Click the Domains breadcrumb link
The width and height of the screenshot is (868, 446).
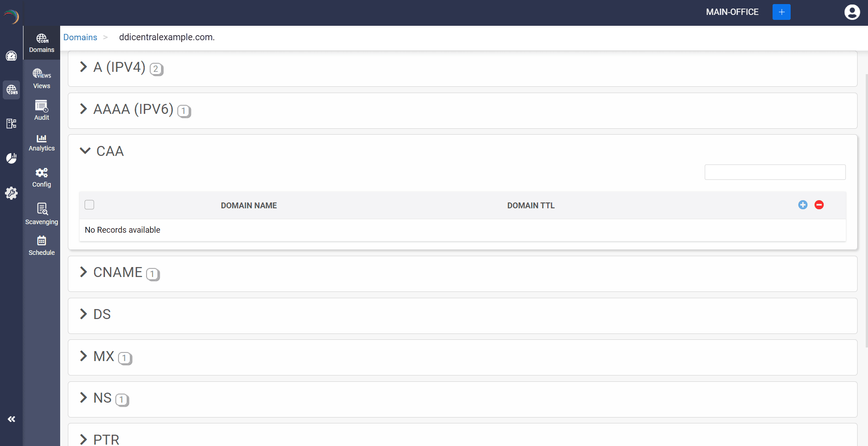[80, 38]
